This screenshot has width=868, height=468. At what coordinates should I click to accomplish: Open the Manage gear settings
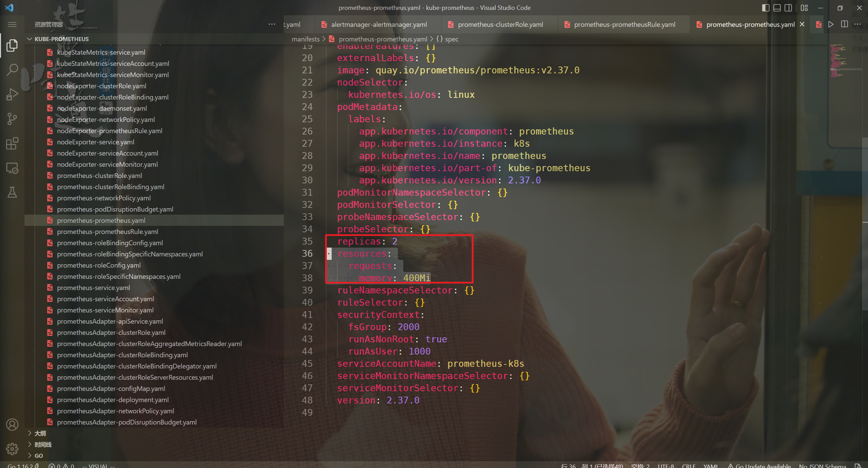(12, 449)
